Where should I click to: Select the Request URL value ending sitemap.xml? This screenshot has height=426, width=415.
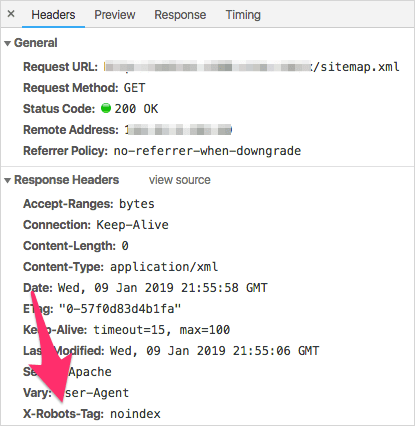[252, 67]
